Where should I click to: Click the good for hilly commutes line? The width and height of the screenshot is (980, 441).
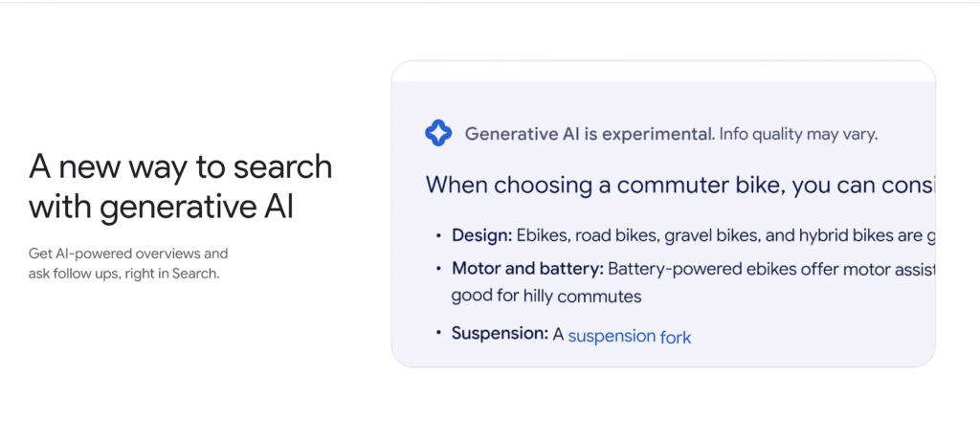pos(546,296)
